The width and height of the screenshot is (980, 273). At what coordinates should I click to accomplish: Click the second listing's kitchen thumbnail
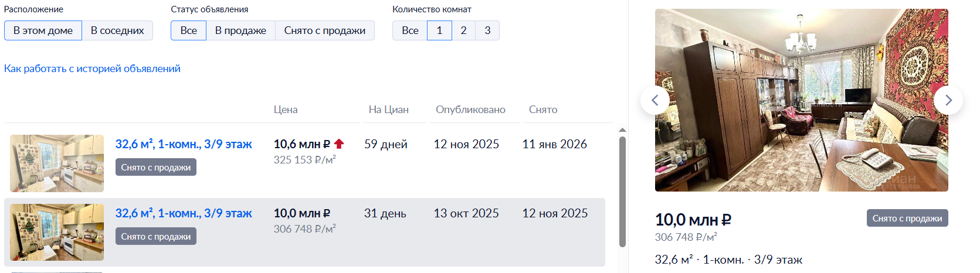tap(57, 232)
